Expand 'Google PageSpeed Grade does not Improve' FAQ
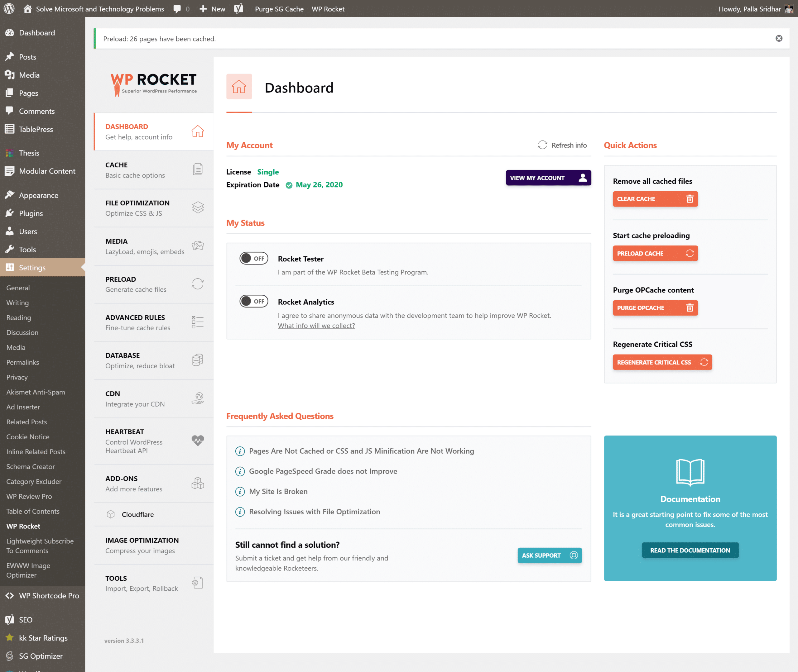This screenshot has width=798, height=672. [323, 471]
